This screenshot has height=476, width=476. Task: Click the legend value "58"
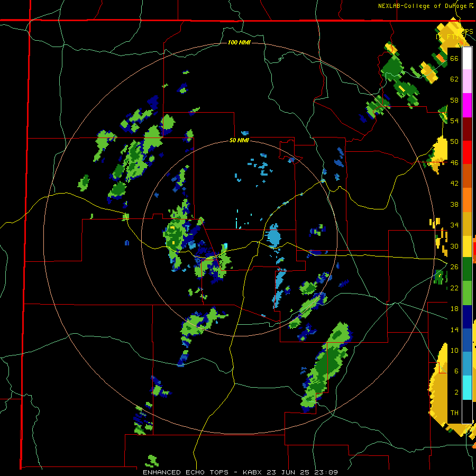(454, 100)
